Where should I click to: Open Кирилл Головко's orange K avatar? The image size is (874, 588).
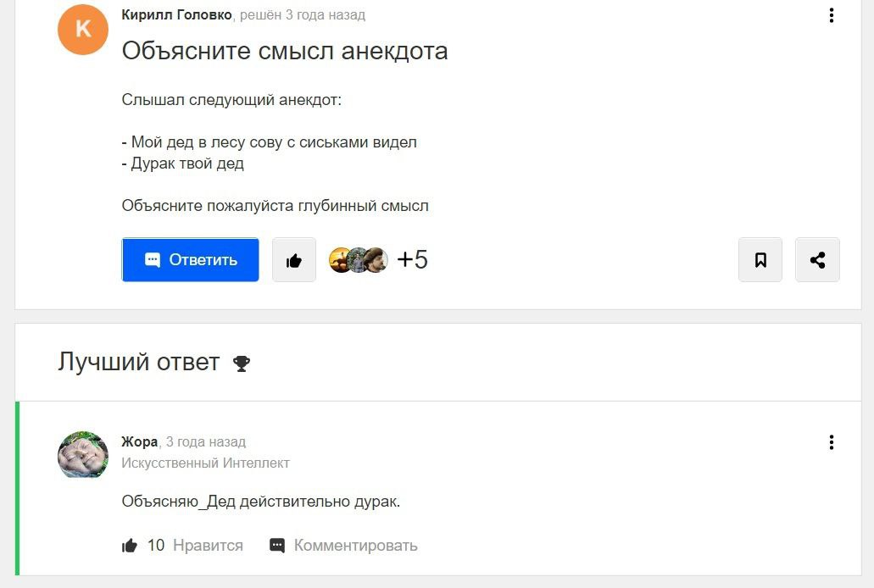pos(83,29)
